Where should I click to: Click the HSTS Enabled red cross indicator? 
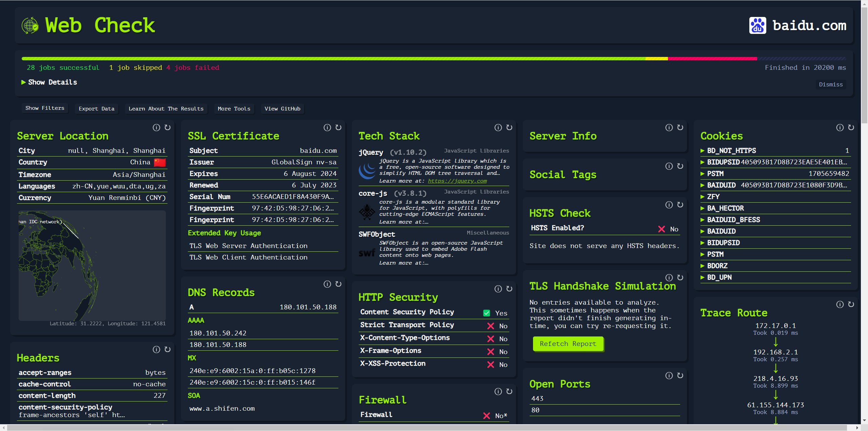[662, 229]
